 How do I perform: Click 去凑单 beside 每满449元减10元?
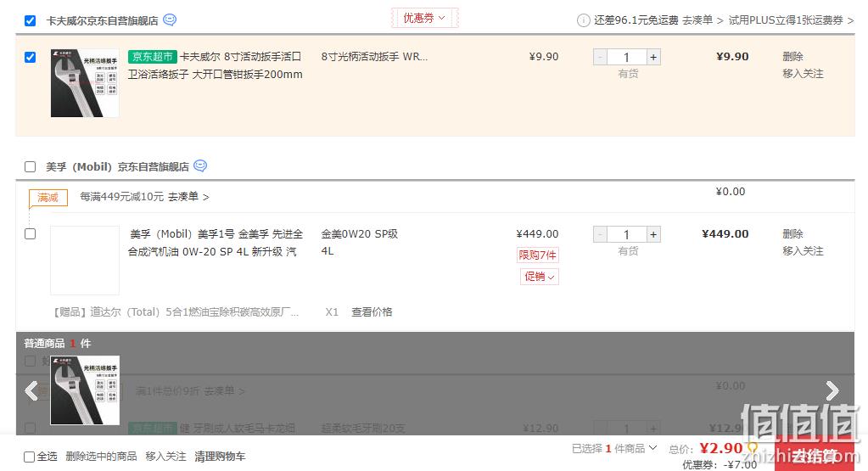pyautogui.click(x=188, y=197)
